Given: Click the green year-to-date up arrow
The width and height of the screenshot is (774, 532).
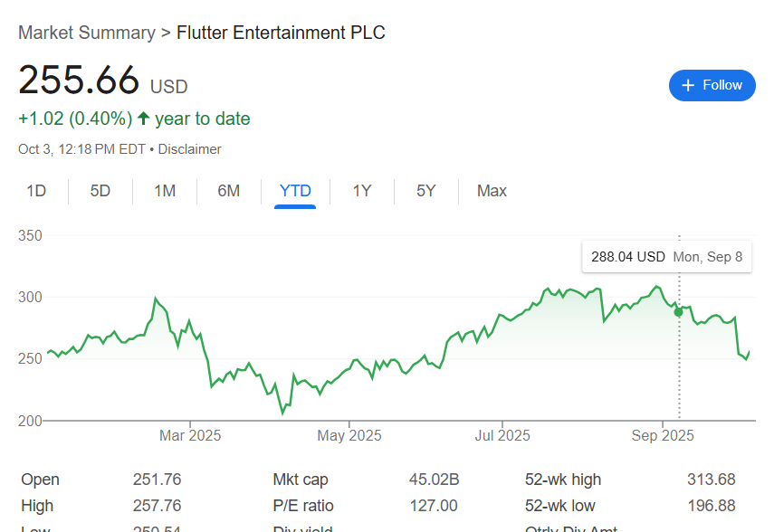Looking at the screenshot, I should (x=143, y=119).
